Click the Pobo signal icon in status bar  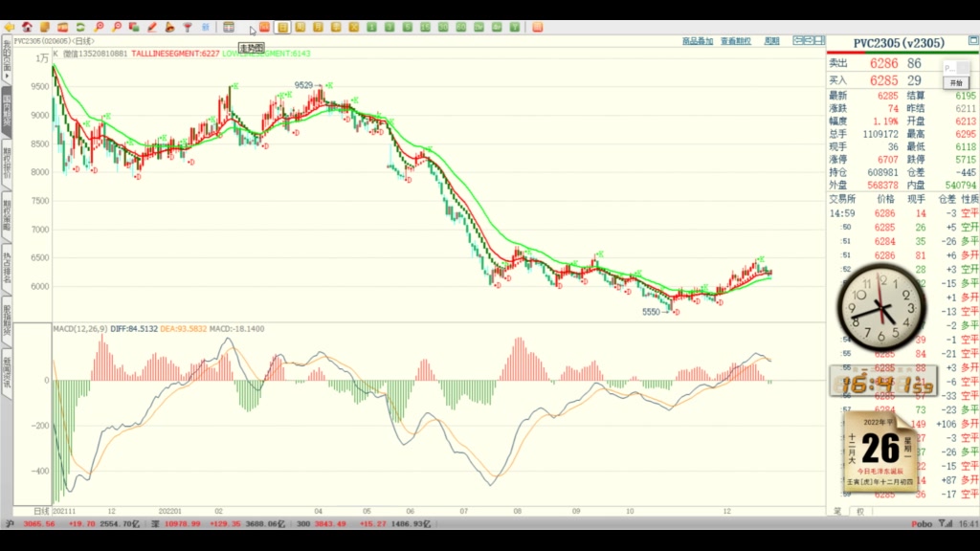coord(945,524)
